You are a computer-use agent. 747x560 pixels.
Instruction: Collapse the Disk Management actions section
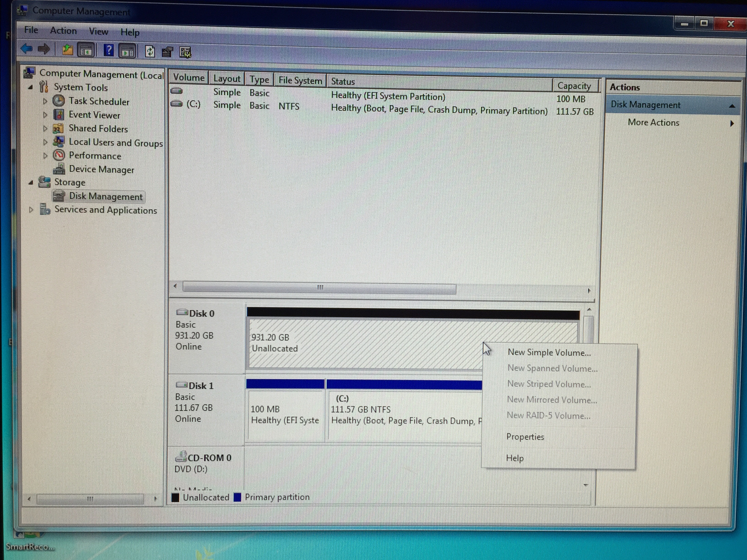point(732,106)
